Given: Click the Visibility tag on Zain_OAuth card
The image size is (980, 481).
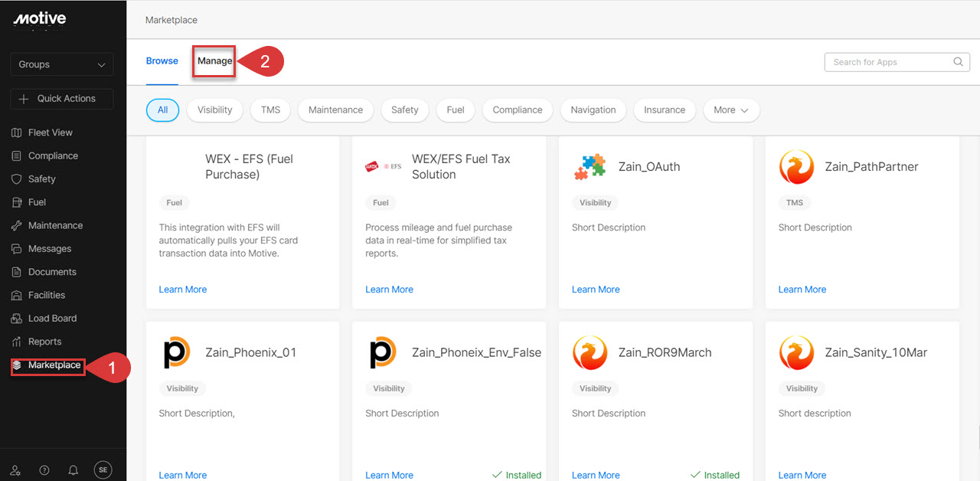Looking at the screenshot, I should pyautogui.click(x=596, y=203).
